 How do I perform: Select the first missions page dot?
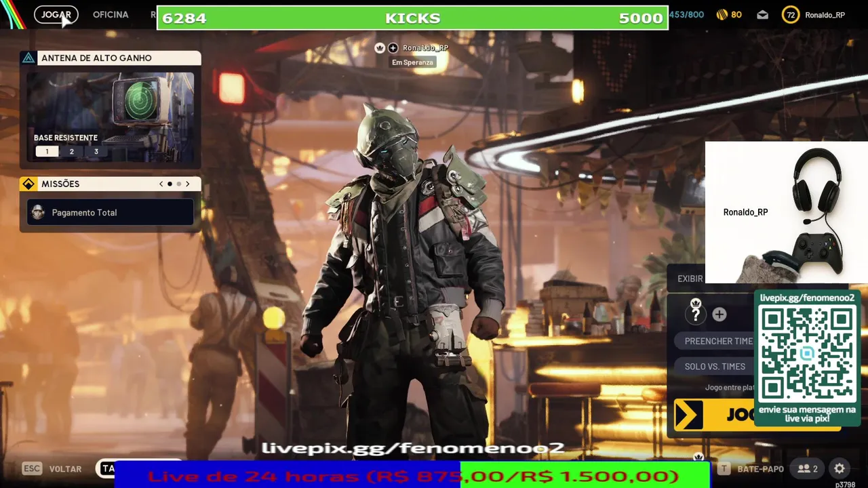coord(170,184)
